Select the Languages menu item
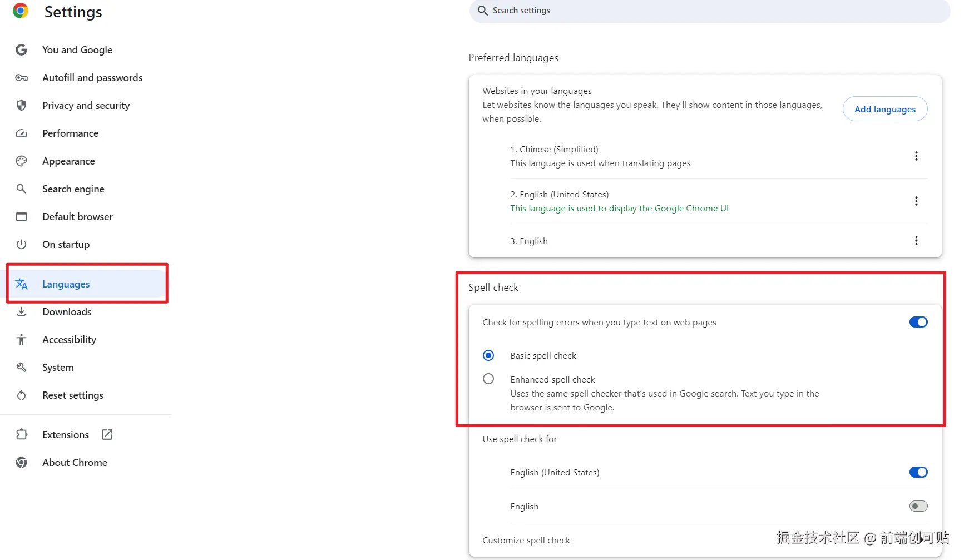The width and height of the screenshot is (964, 560). pyautogui.click(x=86, y=284)
